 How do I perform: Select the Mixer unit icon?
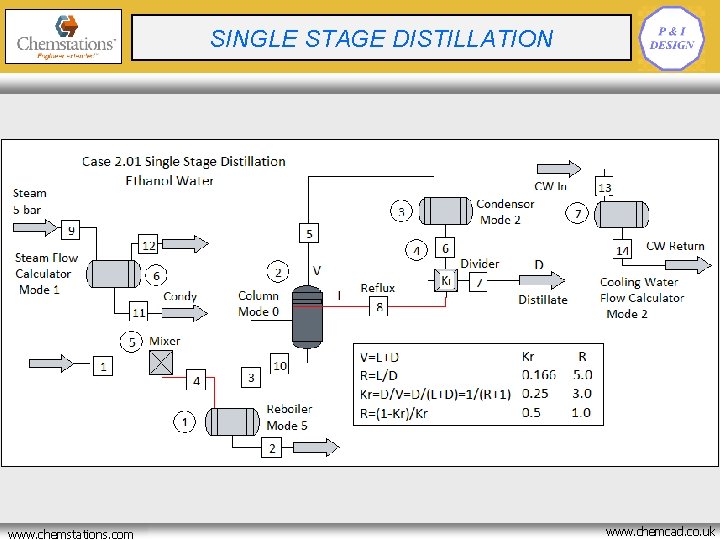coord(161,363)
